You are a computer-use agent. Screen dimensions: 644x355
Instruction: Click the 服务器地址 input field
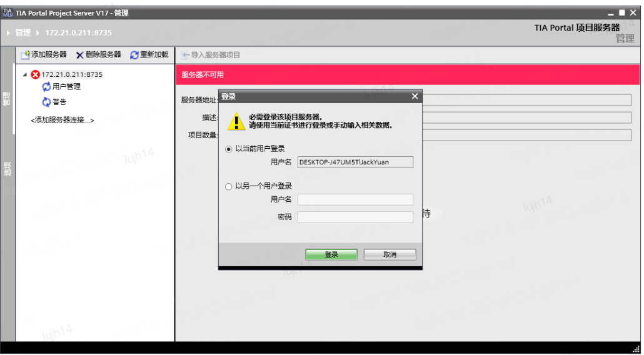(x=526, y=100)
